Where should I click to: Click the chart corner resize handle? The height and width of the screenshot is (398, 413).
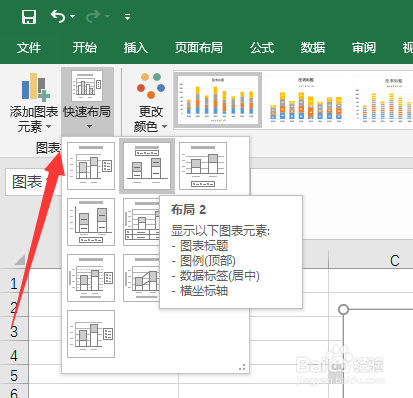(x=343, y=309)
